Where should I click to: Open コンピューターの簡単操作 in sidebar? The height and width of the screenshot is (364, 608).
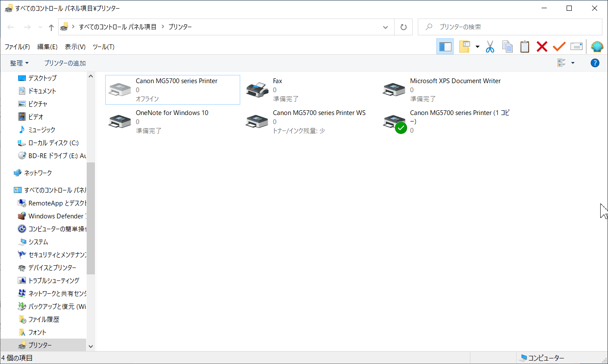[52, 229]
